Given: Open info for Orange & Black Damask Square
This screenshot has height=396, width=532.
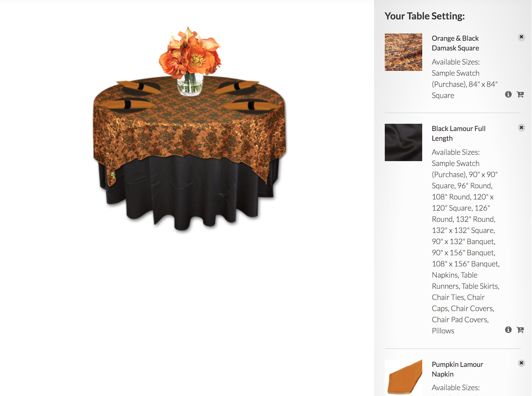Looking at the screenshot, I should click(508, 94).
